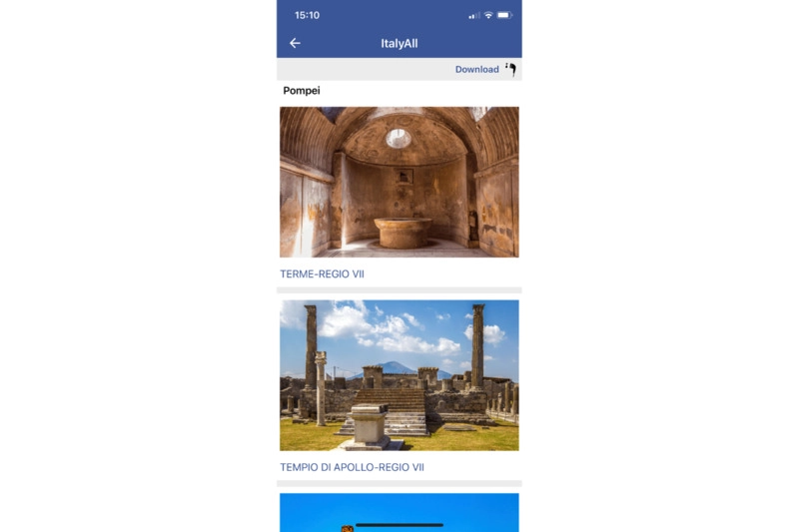The height and width of the screenshot is (532, 799).
Task: Open the TERME-REGIO VII link
Action: (322, 273)
